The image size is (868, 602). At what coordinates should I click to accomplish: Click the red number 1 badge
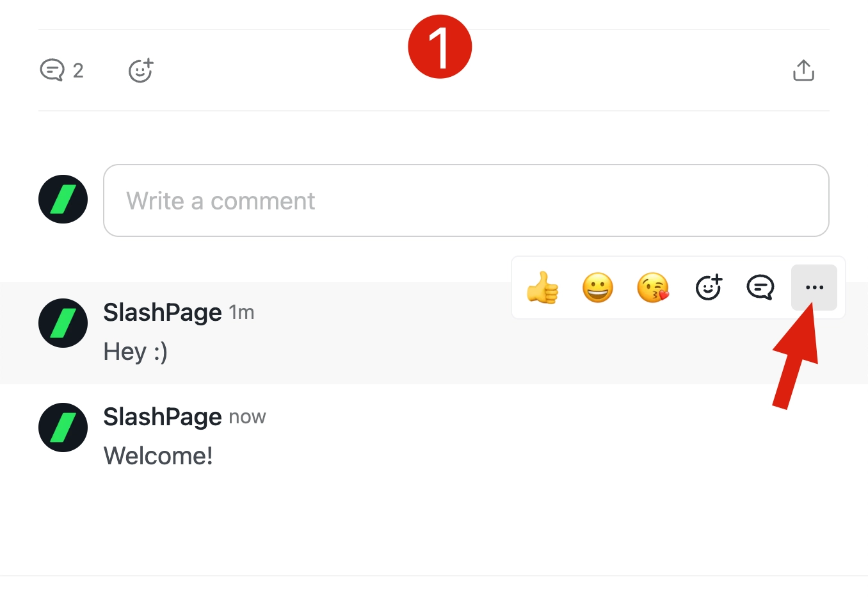tap(440, 47)
